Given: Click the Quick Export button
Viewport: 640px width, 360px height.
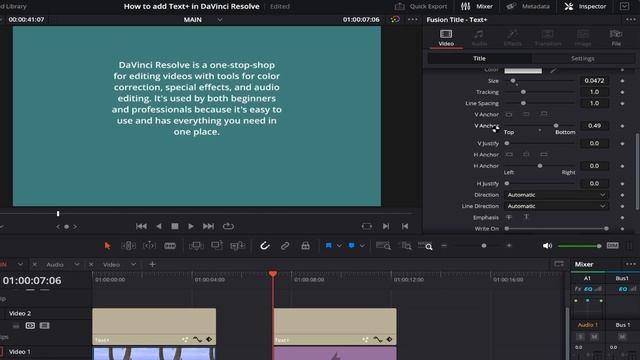Looking at the screenshot, I should pos(421,7).
